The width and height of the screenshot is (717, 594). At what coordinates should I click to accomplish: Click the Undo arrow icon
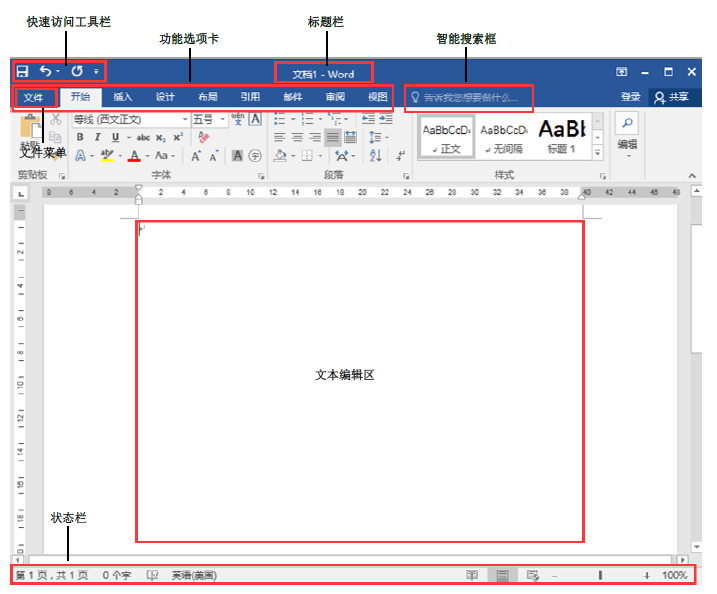(x=45, y=72)
